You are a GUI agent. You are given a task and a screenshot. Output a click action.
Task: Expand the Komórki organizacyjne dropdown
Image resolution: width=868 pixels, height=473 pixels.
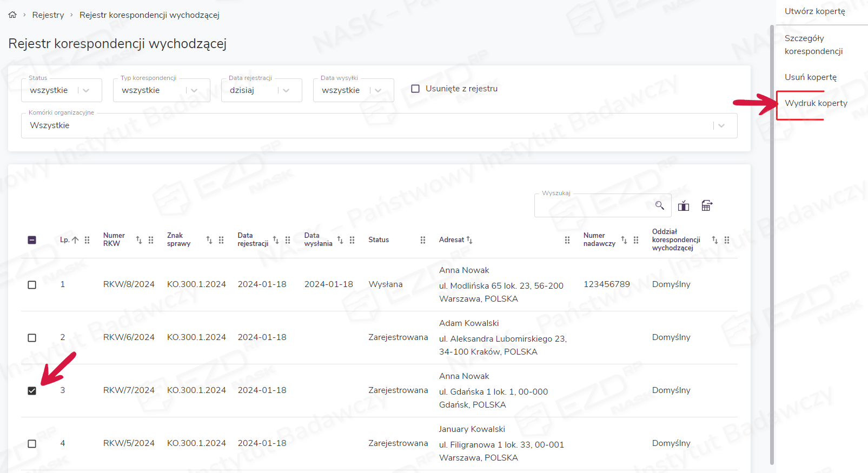721,125
